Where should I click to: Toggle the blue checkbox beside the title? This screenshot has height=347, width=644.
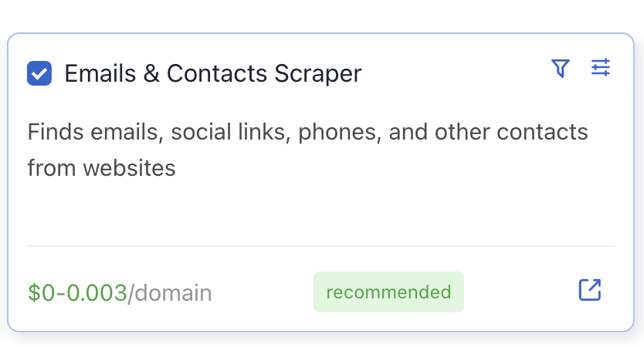(39, 73)
